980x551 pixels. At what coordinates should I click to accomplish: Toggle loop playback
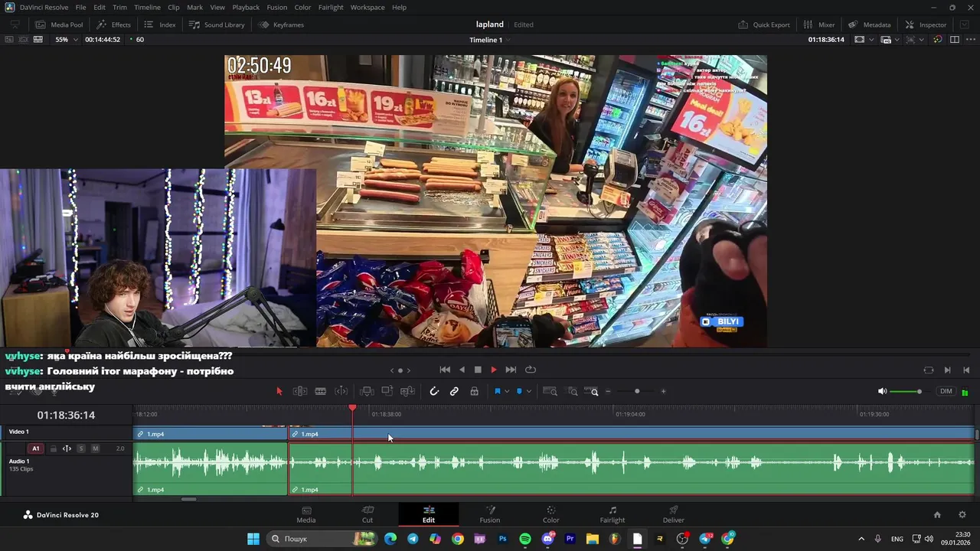(530, 370)
